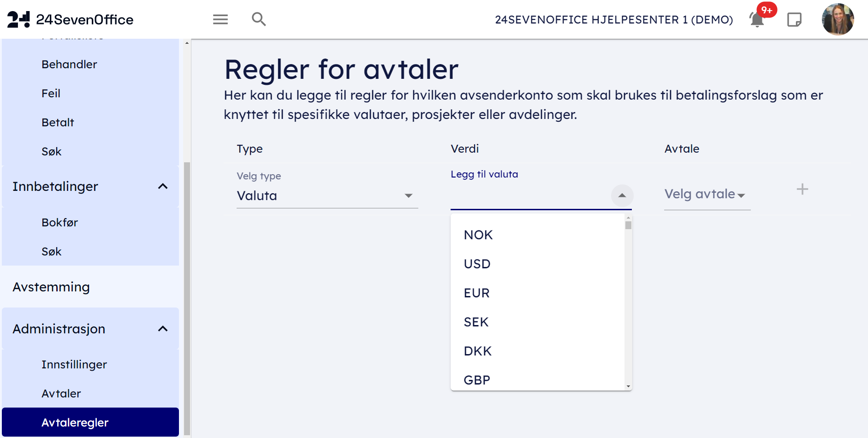Collapse the Innbetalinger section
Viewport: 868px width, 438px height.
click(x=163, y=186)
